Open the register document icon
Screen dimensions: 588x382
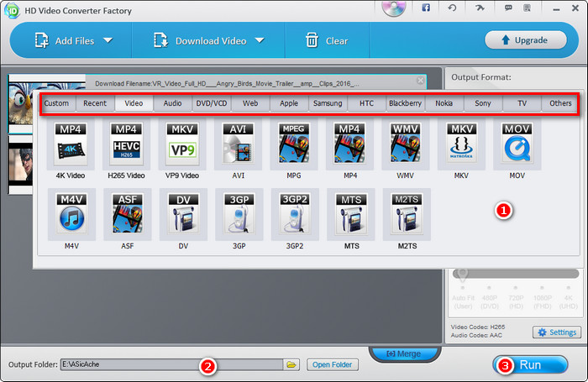pyautogui.click(x=528, y=8)
